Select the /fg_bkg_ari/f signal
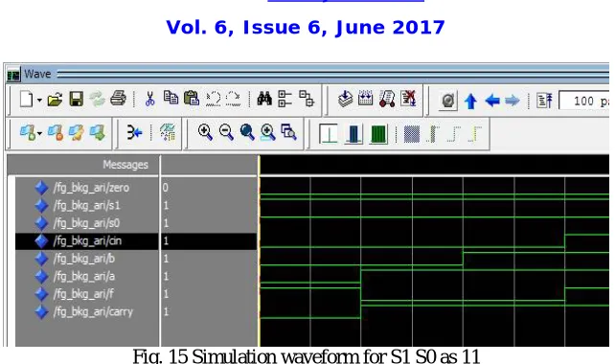This screenshot has width=615, height=364. point(83,294)
